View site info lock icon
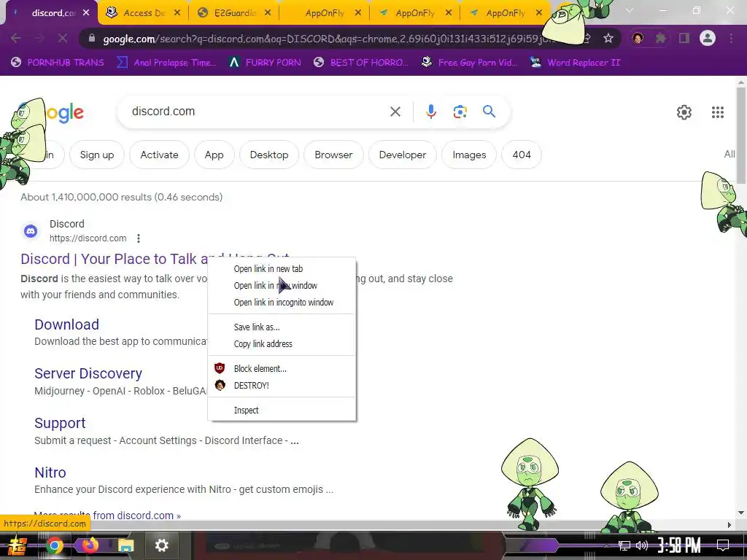 pos(92,38)
